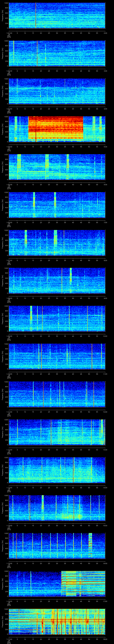Select the spectrogram panel starting at 1:16:00
Image resolution: width=114 pixels, height=644 pixels.
click(x=57, y=584)
